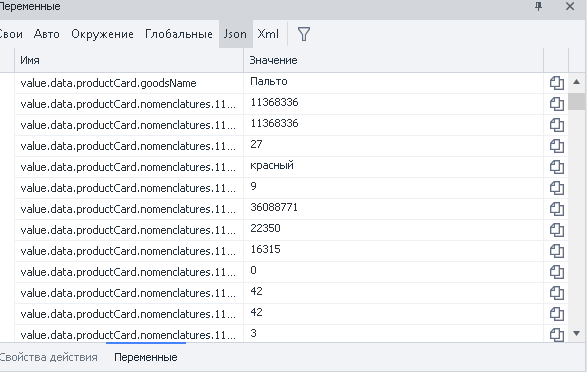Copy value in the 22350 row
The image size is (587, 372).
pyautogui.click(x=556, y=230)
